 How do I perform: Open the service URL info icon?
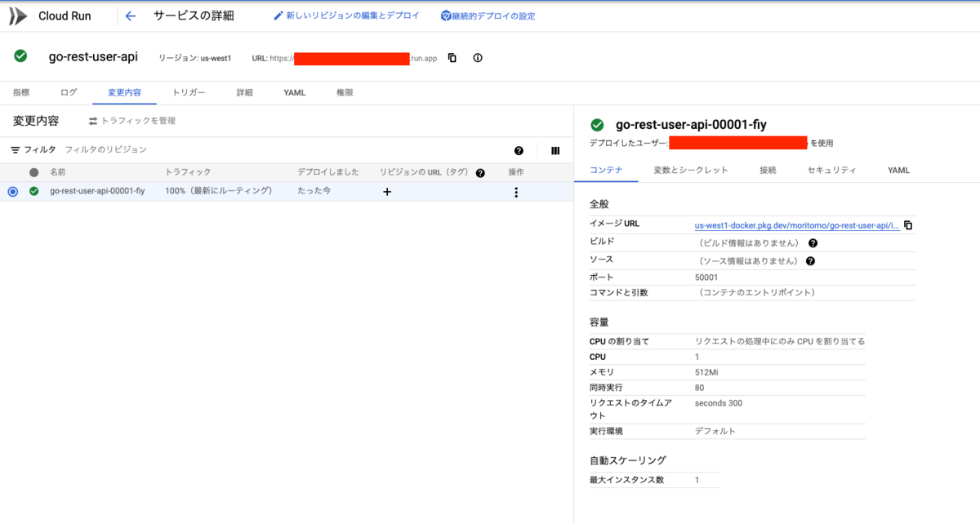click(477, 58)
